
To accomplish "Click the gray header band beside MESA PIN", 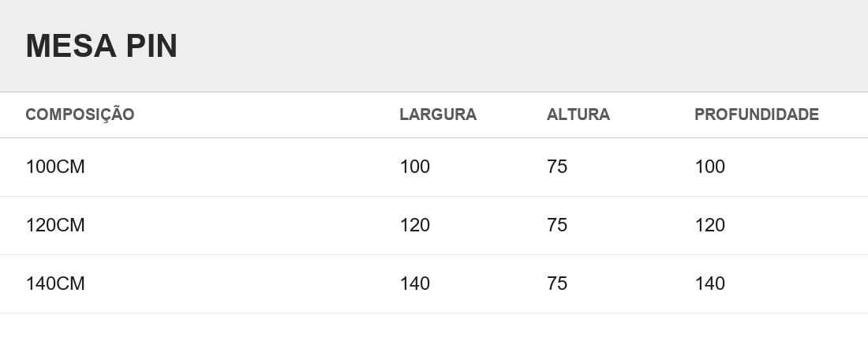I will pos(520,46).
